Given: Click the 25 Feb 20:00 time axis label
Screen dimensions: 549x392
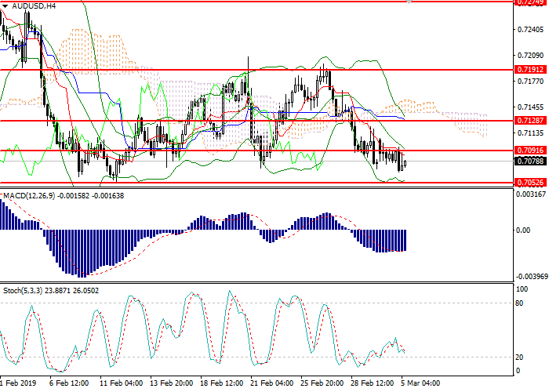Looking at the screenshot, I should pos(321,383).
